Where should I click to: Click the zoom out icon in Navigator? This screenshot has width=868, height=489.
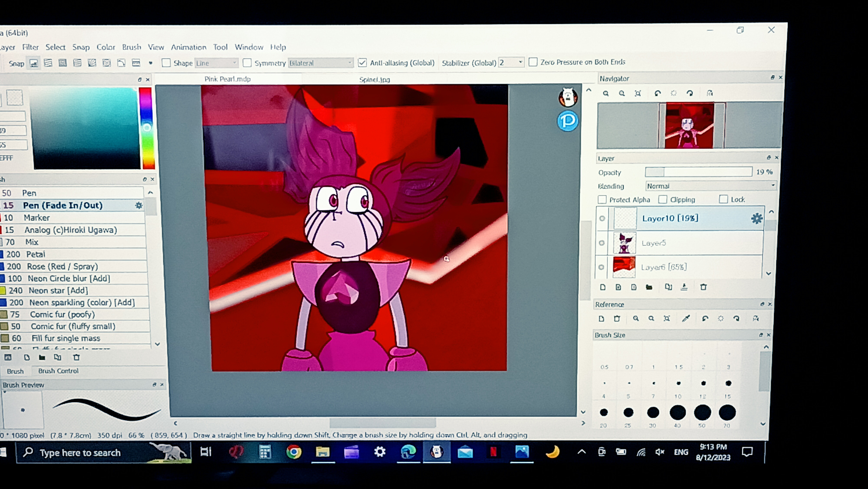point(622,93)
